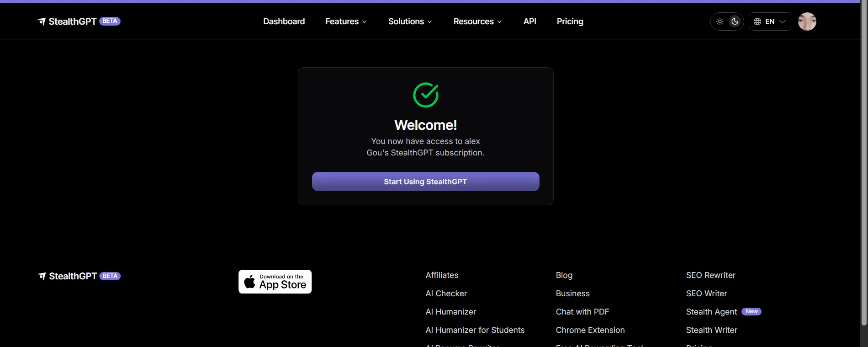Image resolution: width=868 pixels, height=347 pixels.
Task: Open AI Humanizer for Students link
Action: [x=475, y=330]
